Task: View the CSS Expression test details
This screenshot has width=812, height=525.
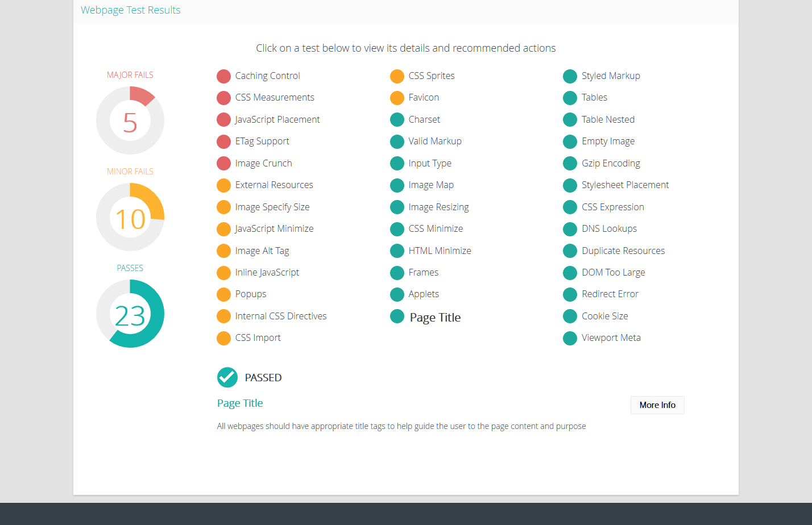Action: (613, 207)
